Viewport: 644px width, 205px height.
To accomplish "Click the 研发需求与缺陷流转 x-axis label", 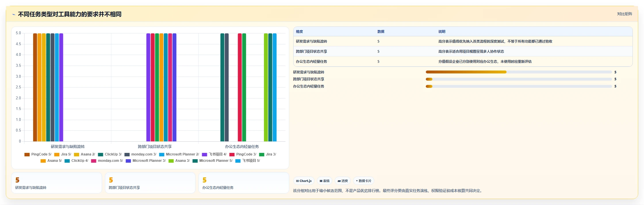I will click(68, 147).
